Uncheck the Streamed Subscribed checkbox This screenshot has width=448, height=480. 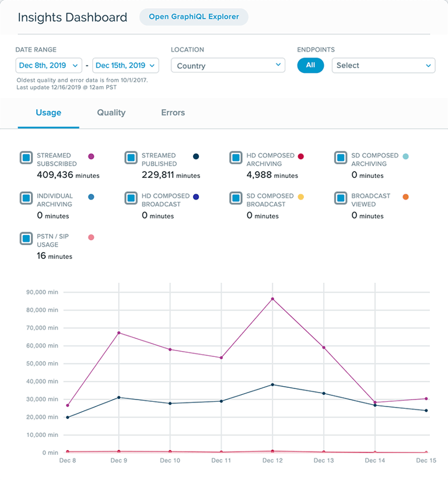(26, 157)
